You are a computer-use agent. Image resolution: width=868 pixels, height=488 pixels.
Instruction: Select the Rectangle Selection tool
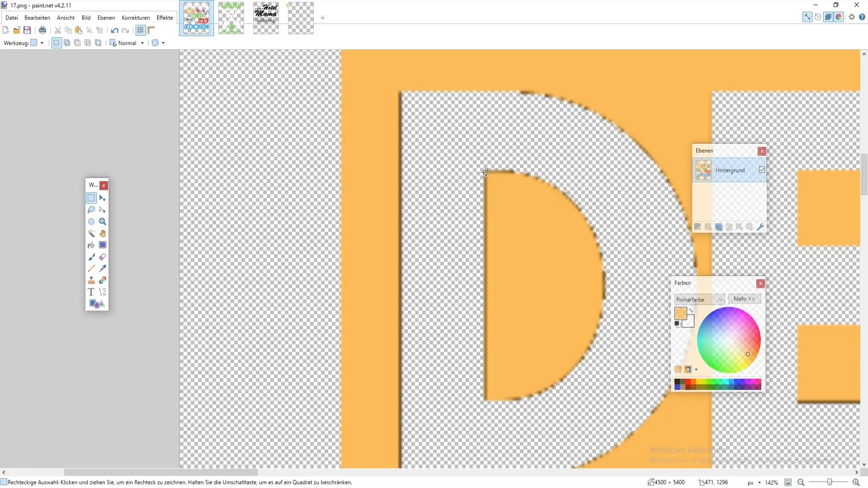pos(92,198)
